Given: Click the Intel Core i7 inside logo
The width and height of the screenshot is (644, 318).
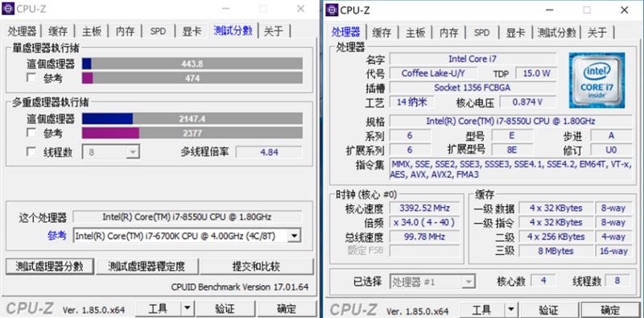Looking at the screenshot, I should pyautogui.click(x=597, y=81).
